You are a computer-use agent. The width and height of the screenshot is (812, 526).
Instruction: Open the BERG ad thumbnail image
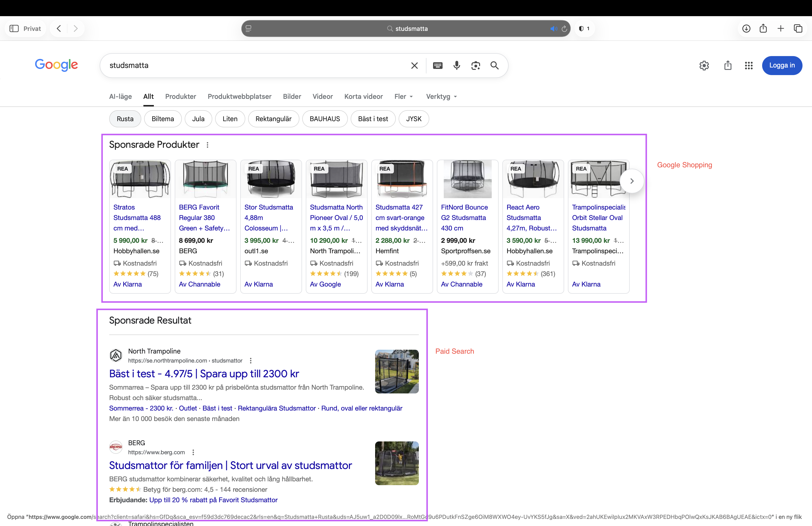(x=397, y=463)
